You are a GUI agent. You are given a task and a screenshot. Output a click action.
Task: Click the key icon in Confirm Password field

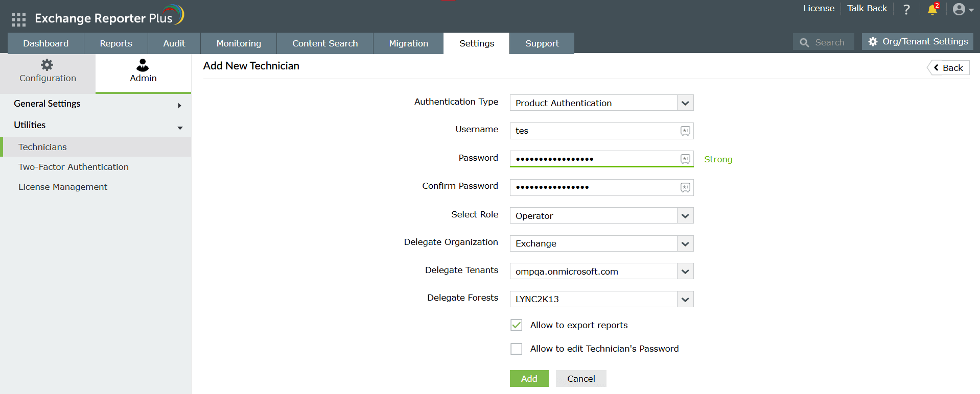coord(685,188)
